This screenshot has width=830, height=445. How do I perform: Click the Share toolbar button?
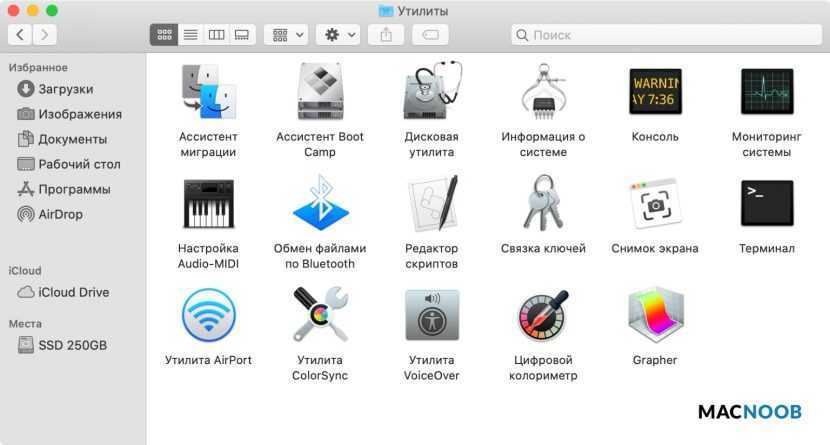pyautogui.click(x=386, y=35)
